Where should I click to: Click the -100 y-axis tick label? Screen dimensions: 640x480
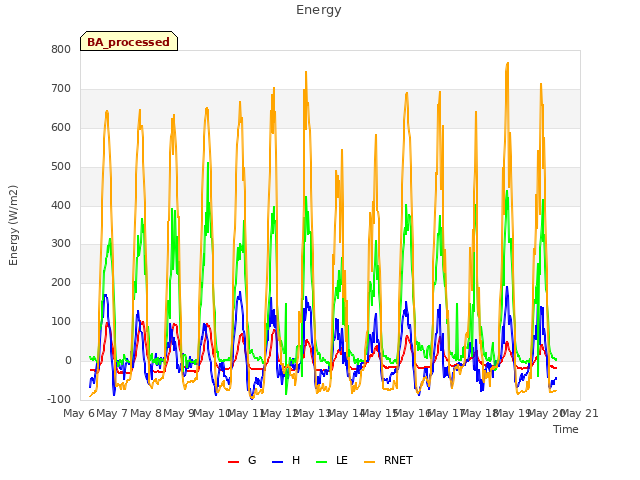point(59,399)
